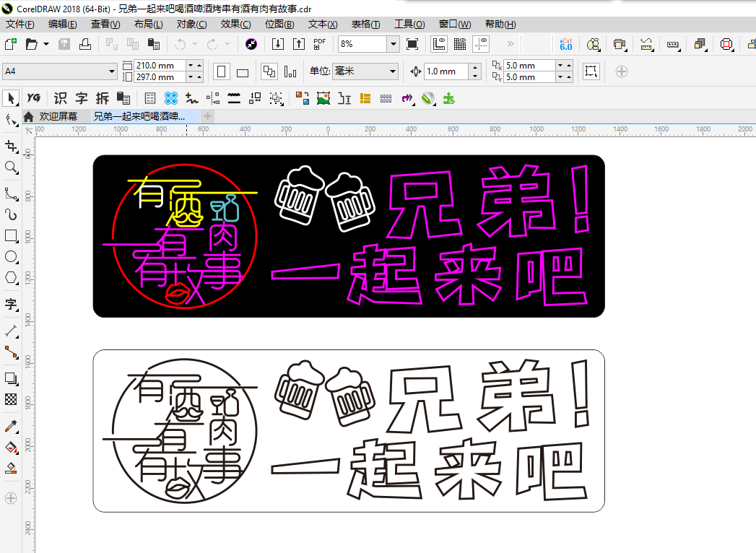Click the property bar quick customize plus
756x553 pixels.
(622, 72)
